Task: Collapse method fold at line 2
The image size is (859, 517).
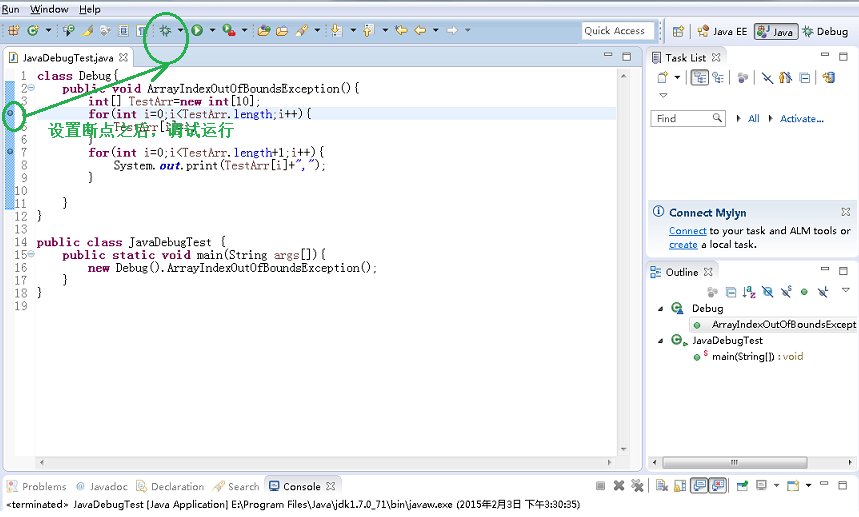Action: tap(31, 88)
